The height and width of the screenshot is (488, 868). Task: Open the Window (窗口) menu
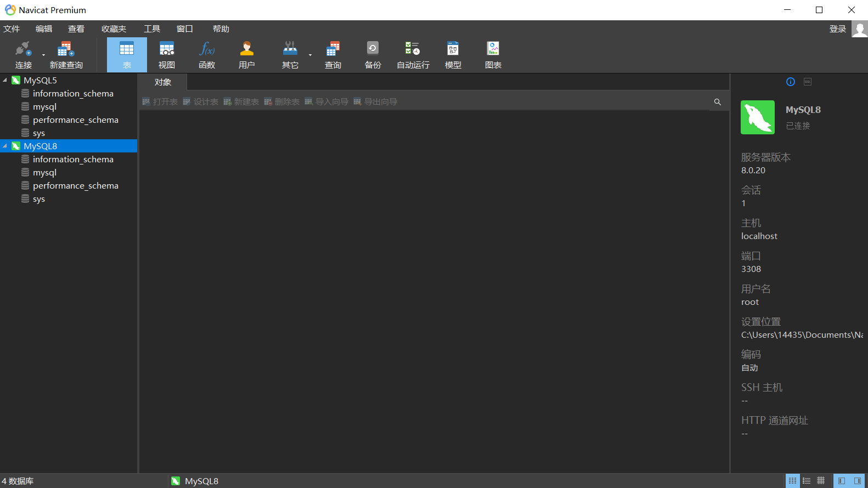185,29
